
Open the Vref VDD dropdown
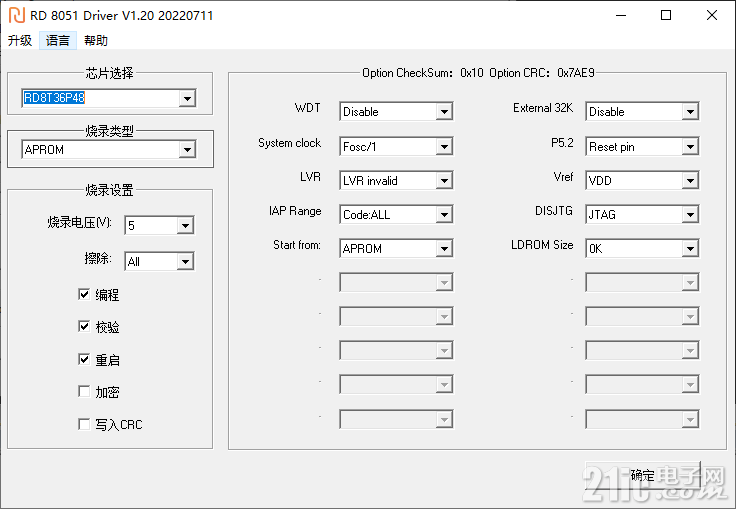click(x=642, y=180)
